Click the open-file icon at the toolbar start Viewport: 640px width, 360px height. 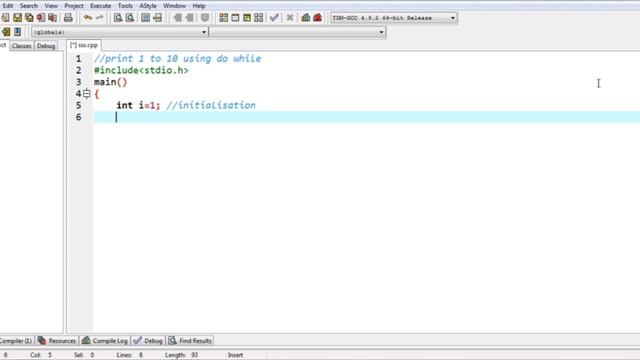[x=5, y=18]
